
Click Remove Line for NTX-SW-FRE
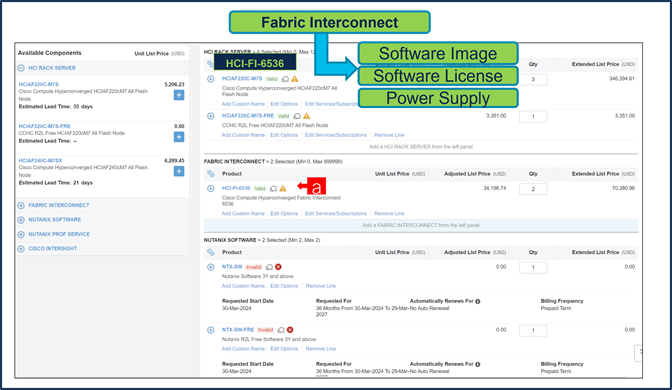[x=321, y=349]
